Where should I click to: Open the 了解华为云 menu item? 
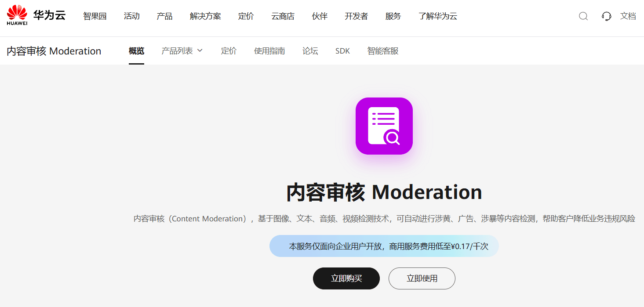tap(438, 16)
